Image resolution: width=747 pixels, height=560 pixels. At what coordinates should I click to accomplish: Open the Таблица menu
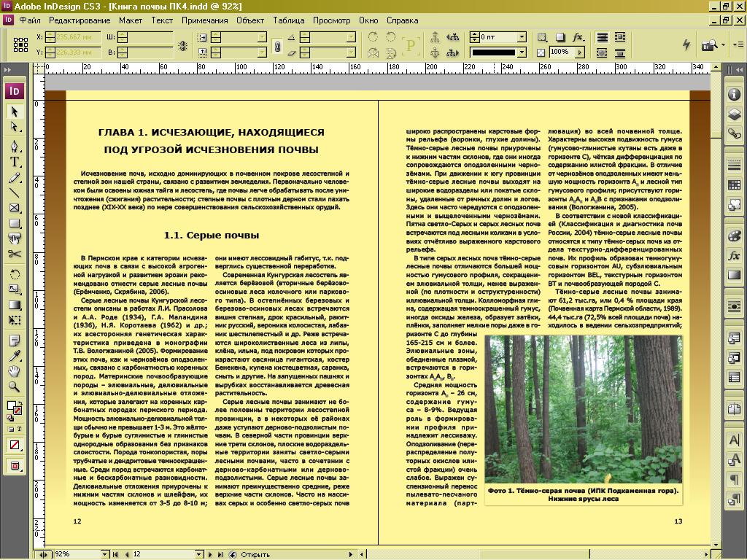(x=289, y=20)
